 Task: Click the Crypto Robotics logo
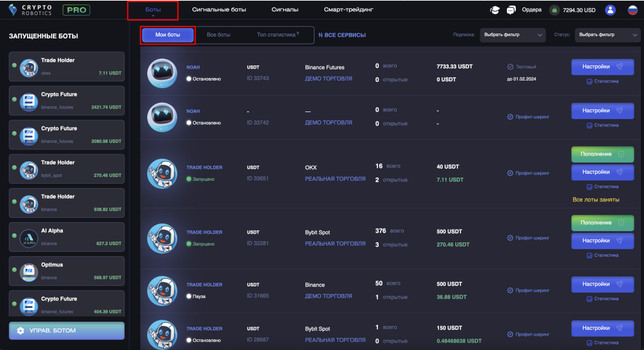[x=30, y=10]
